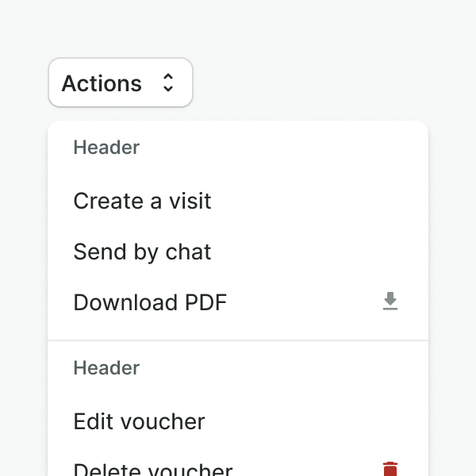The width and height of the screenshot is (476, 476).
Task: Select the Delete voucher entry
Action: (x=153, y=470)
